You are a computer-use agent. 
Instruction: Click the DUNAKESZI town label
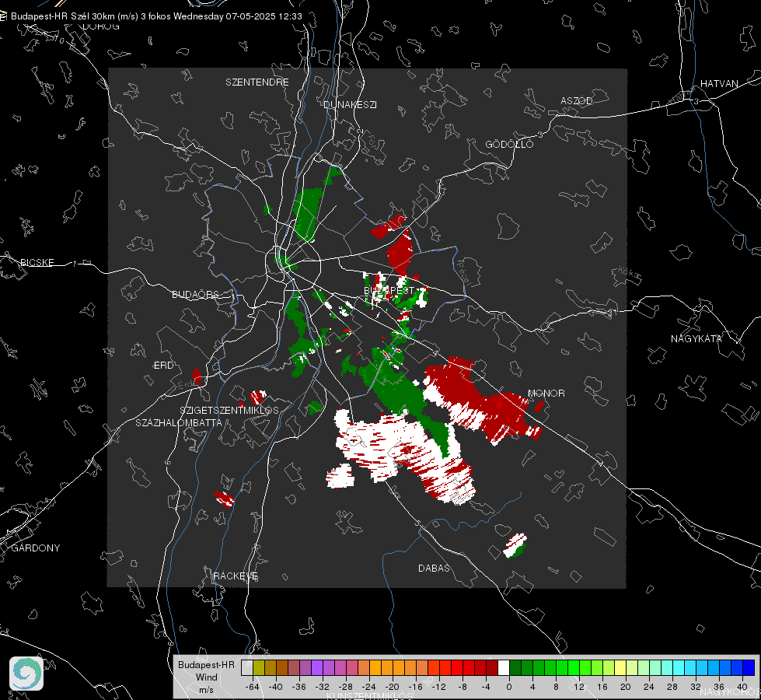(x=350, y=104)
